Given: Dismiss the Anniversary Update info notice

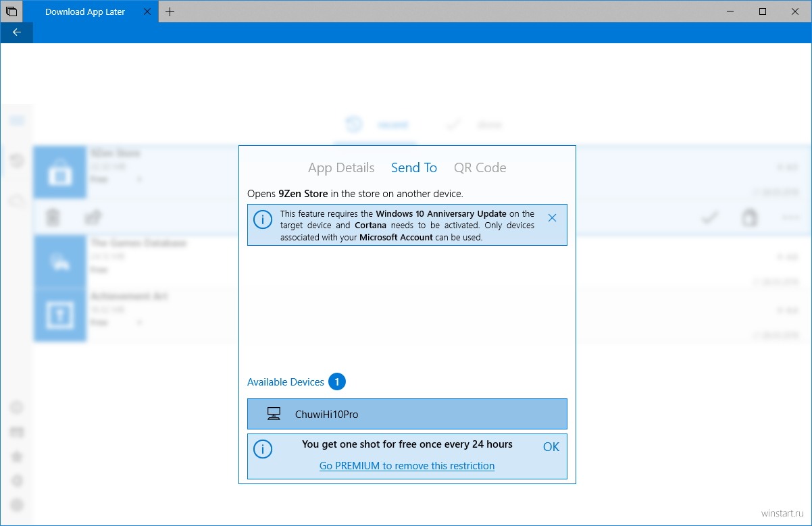Looking at the screenshot, I should [552, 218].
